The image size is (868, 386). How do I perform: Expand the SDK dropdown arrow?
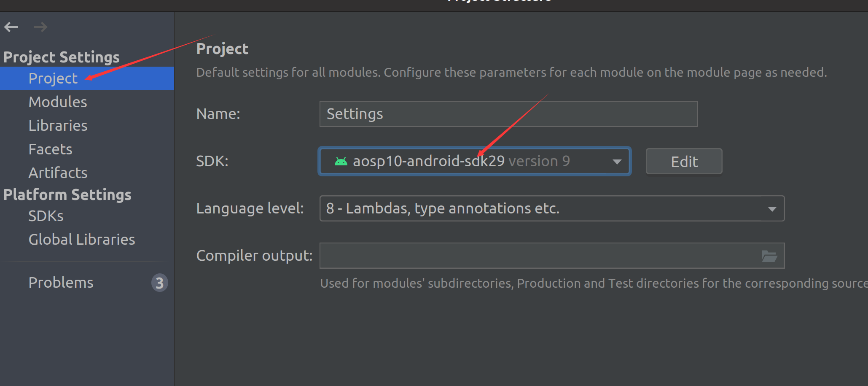pyautogui.click(x=617, y=162)
